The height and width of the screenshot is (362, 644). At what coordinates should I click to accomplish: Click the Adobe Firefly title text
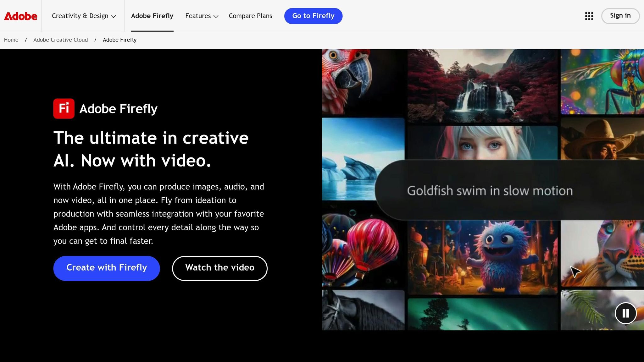tap(118, 109)
